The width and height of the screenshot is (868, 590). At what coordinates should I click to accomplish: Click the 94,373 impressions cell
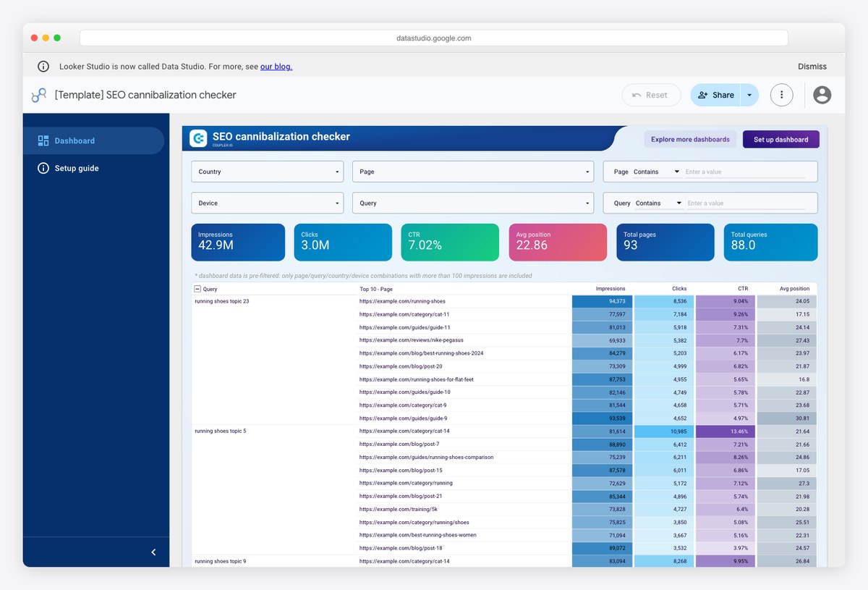pyautogui.click(x=602, y=301)
